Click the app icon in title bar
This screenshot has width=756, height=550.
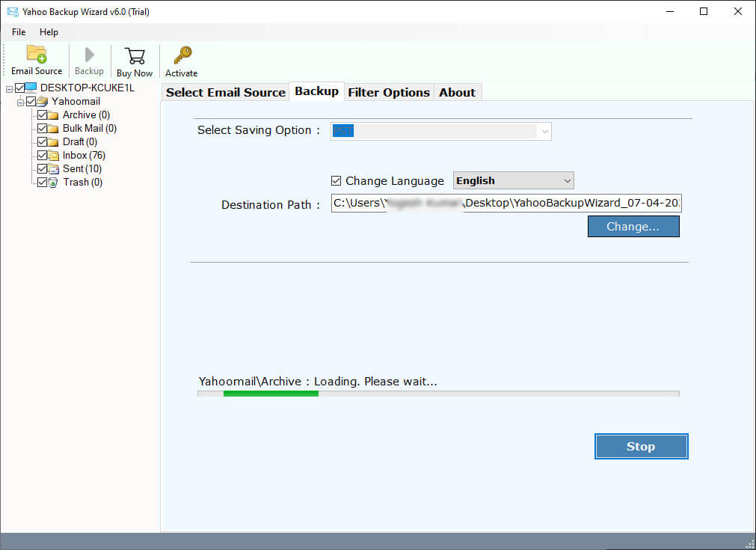tap(13, 11)
